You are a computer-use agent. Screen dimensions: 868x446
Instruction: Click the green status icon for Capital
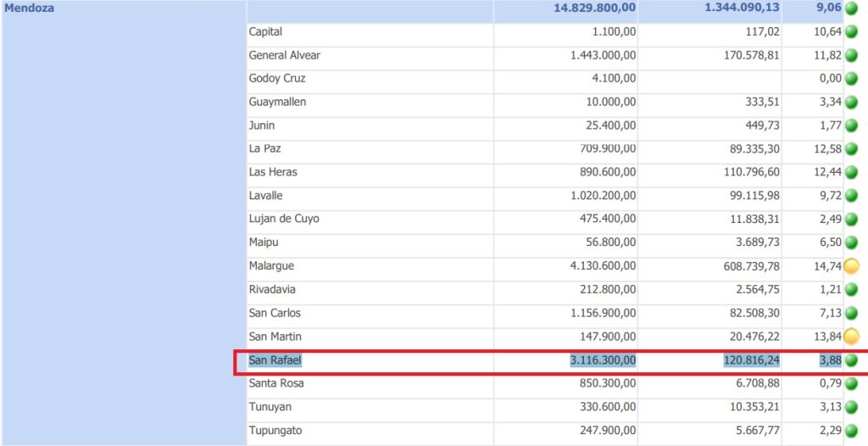(x=851, y=32)
